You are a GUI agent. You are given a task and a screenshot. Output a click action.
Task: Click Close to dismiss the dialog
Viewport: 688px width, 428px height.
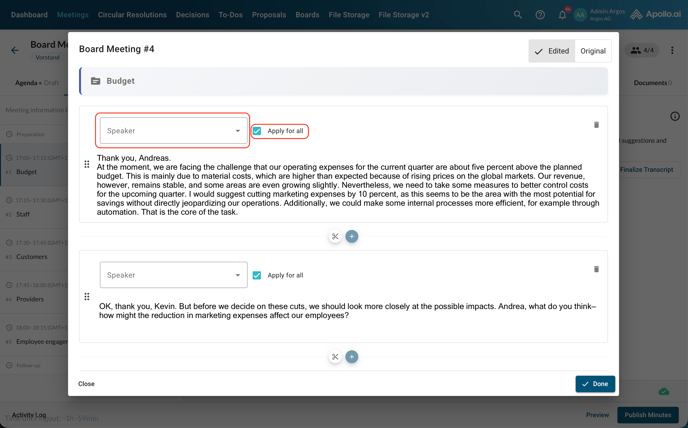(87, 384)
